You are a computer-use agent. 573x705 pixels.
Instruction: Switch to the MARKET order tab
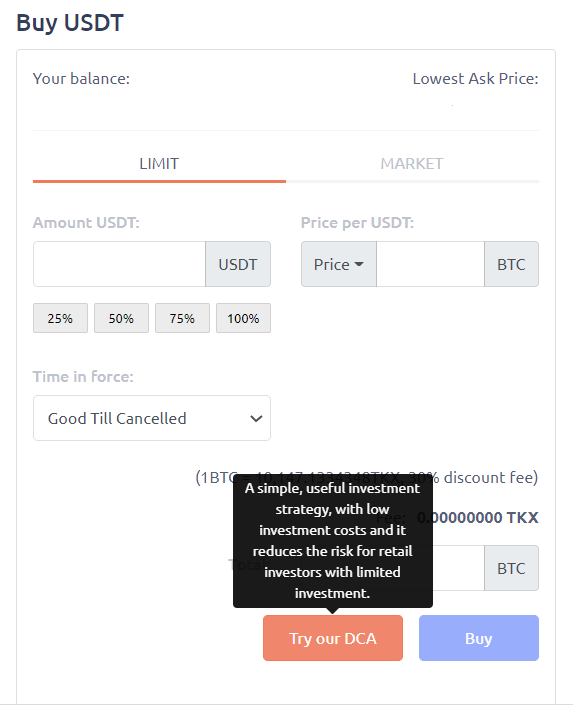412,164
